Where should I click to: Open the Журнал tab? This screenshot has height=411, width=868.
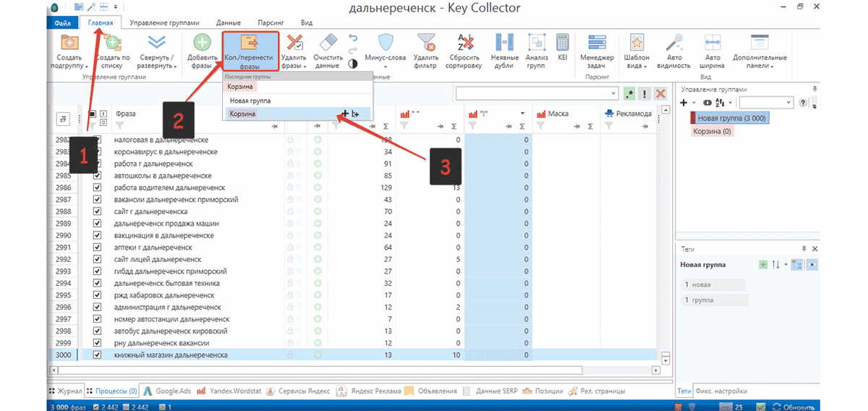(65, 391)
